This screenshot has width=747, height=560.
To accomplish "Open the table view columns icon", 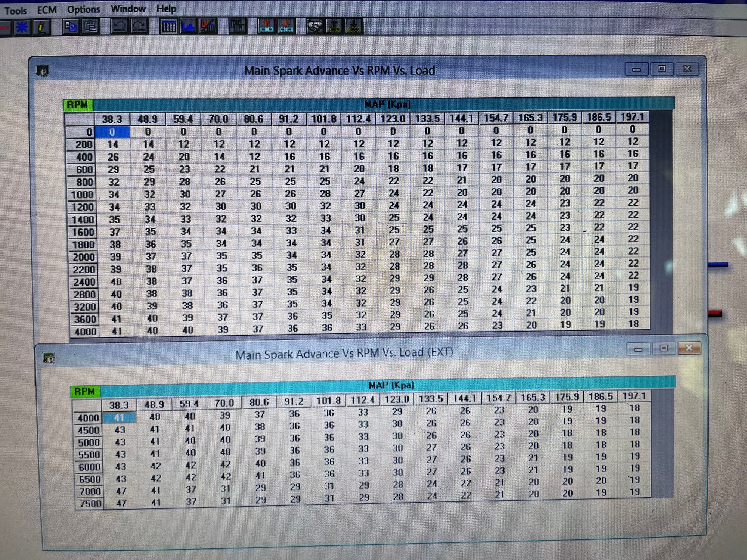I will pyautogui.click(x=169, y=27).
